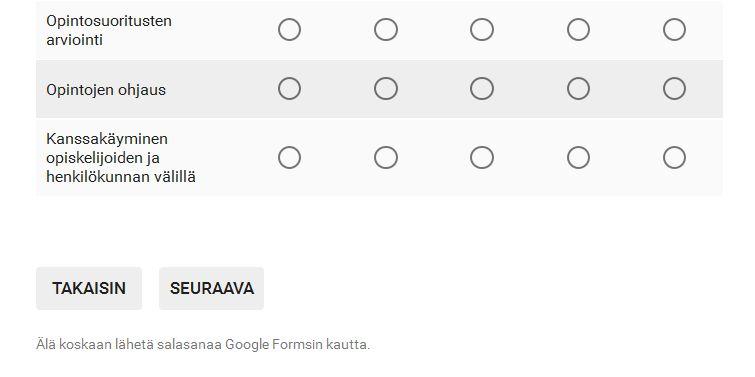Screen dimensions: 755x377
Task: Select first radio for Opintosuoritusten arviointi
Action: coord(289,30)
